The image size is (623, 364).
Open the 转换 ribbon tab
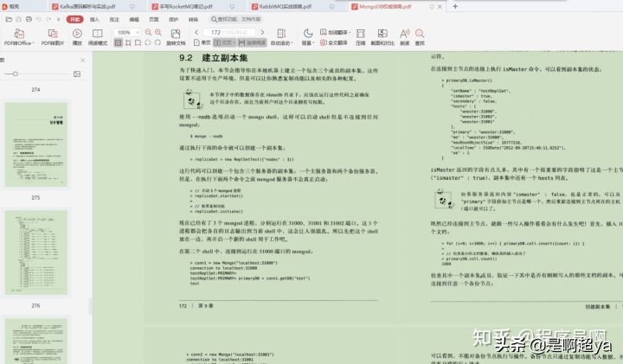193,19
